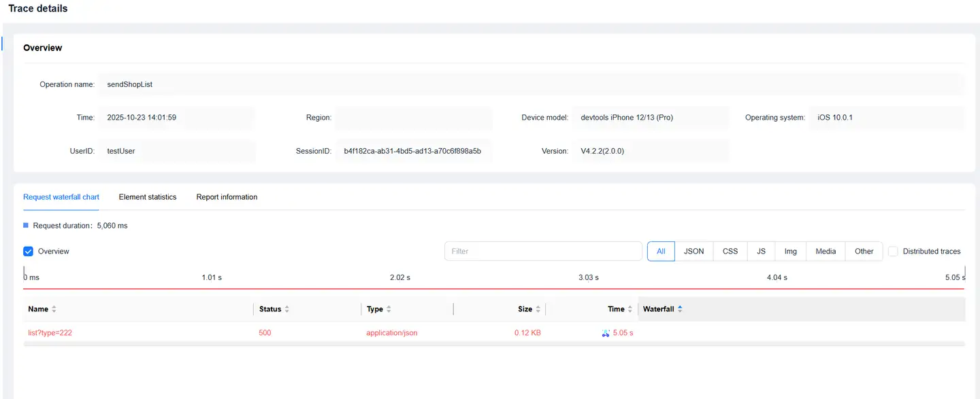Sort by Status using its sort icon

coord(287,309)
